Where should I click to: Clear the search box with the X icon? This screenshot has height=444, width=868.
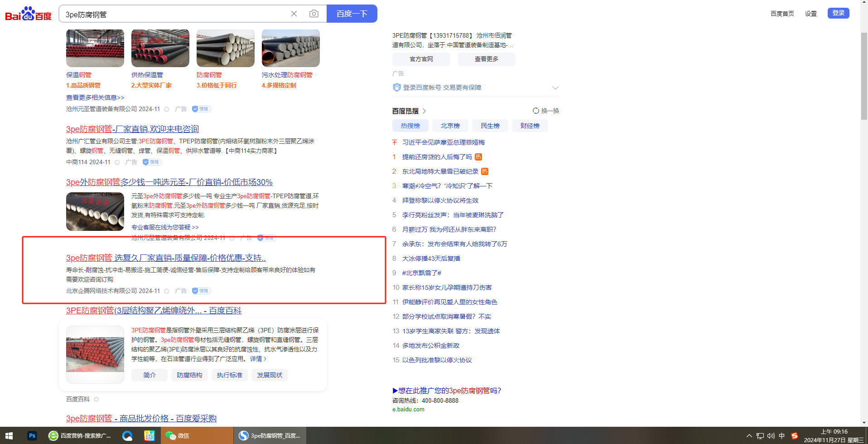294,14
